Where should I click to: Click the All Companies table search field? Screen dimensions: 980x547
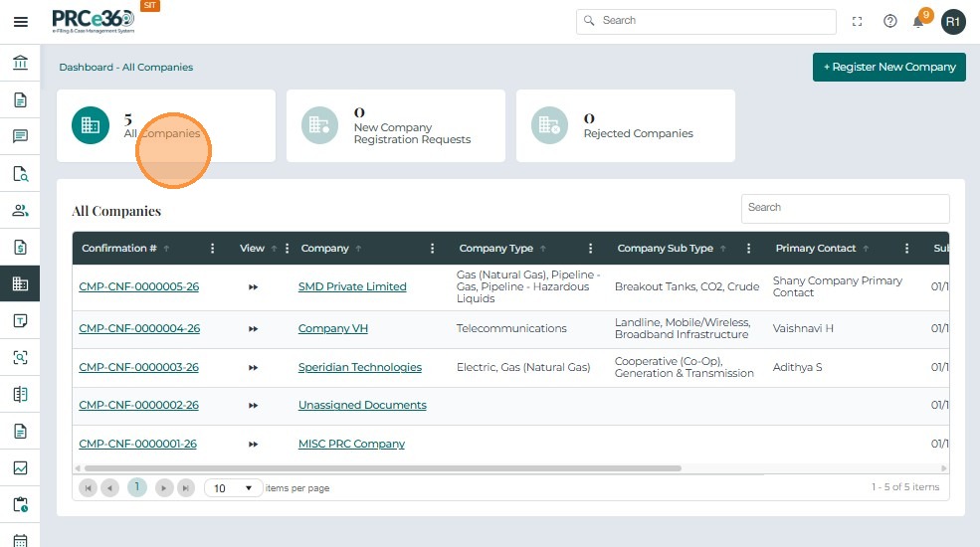pyautogui.click(x=845, y=208)
